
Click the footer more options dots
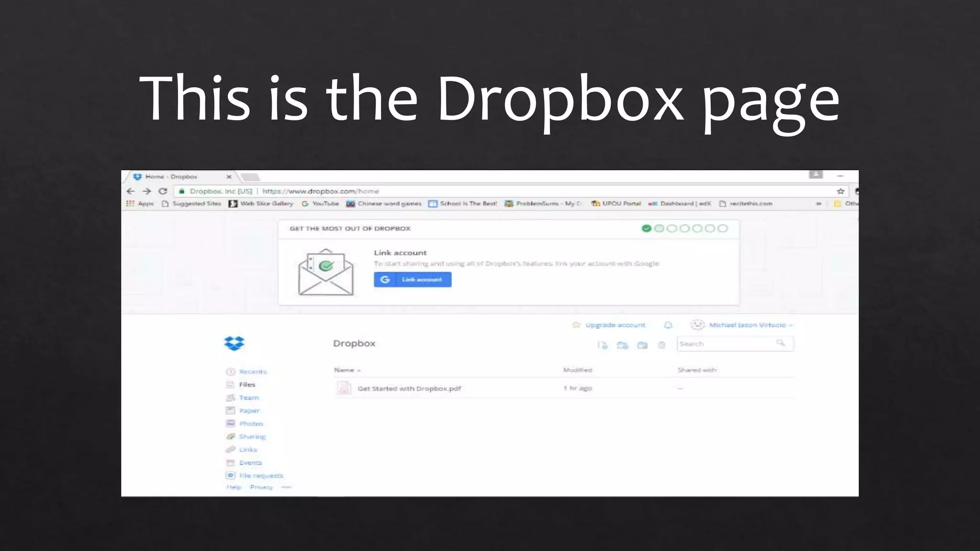(x=286, y=487)
